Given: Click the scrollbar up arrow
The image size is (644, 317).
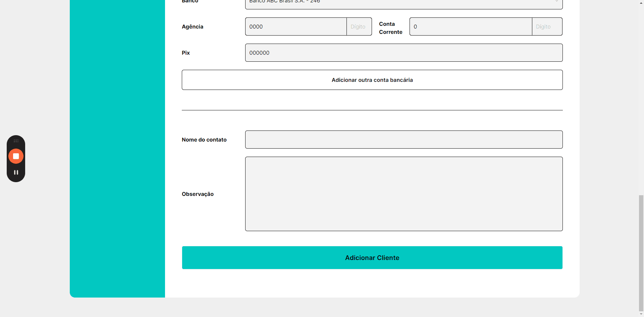Looking at the screenshot, I should click(641, 3).
